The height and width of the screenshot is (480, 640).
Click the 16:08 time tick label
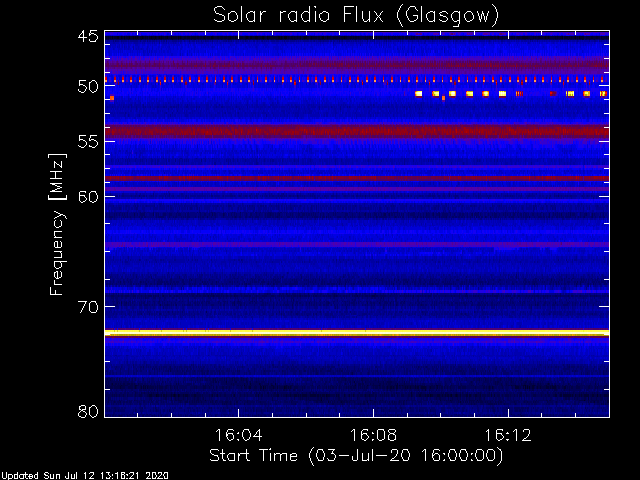coord(373,435)
